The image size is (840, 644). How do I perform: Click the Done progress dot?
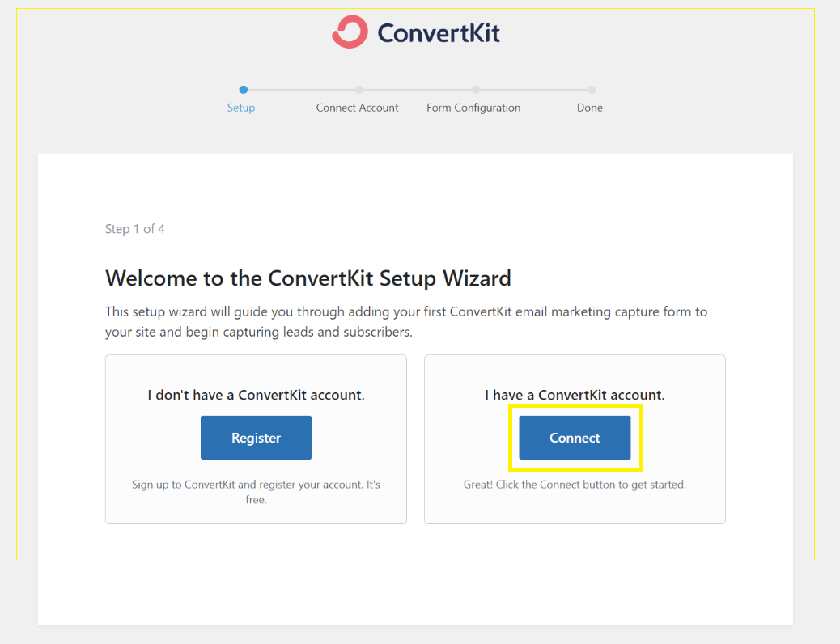point(592,90)
